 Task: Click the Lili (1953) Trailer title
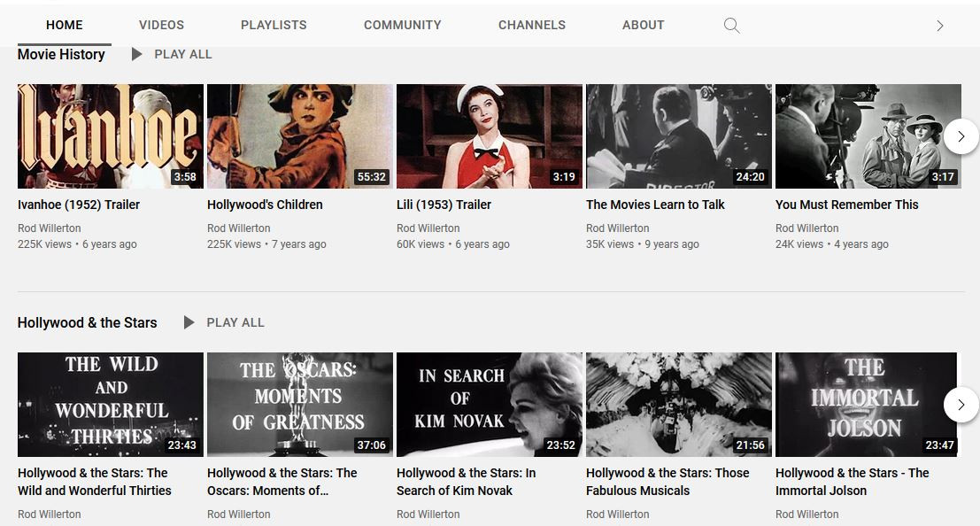[x=444, y=205]
